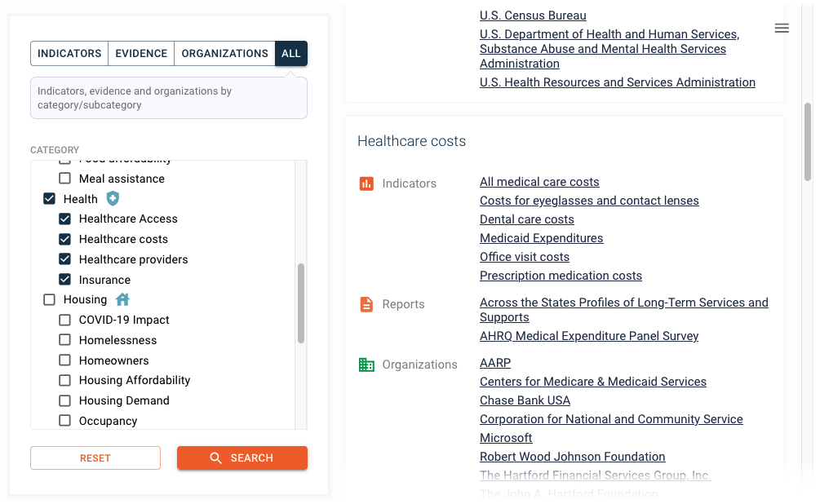Check the Occupancy checkbox
Image resolution: width=820 pixels, height=504 pixels.
click(x=64, y=420)
